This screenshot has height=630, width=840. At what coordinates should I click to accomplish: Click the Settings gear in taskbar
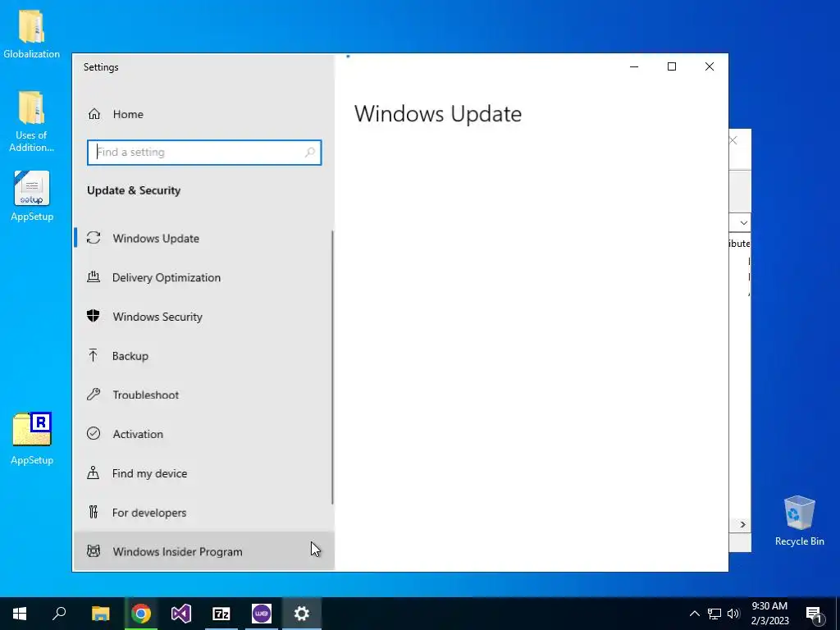302,614
